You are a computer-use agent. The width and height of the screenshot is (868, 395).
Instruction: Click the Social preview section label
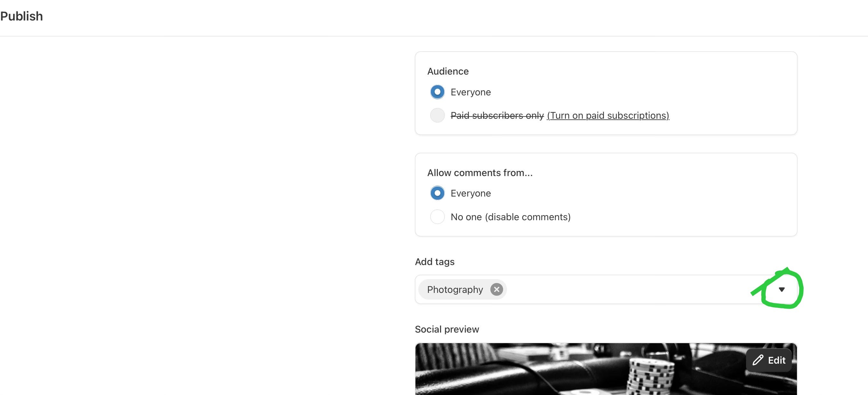pyautogui.click(x=446, y=329)
